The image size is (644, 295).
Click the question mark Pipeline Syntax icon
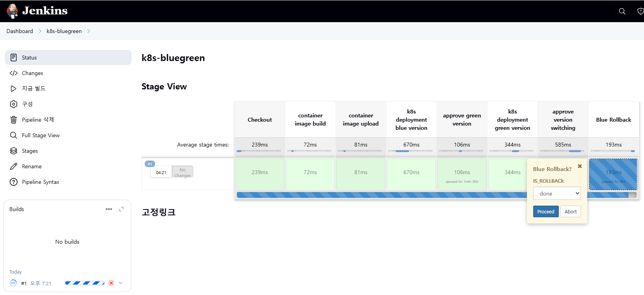click(14, 182)
